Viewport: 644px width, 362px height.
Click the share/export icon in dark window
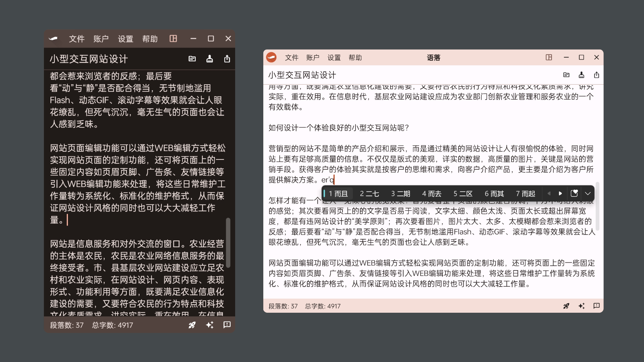pyautogui.click(x=227, y=59)
